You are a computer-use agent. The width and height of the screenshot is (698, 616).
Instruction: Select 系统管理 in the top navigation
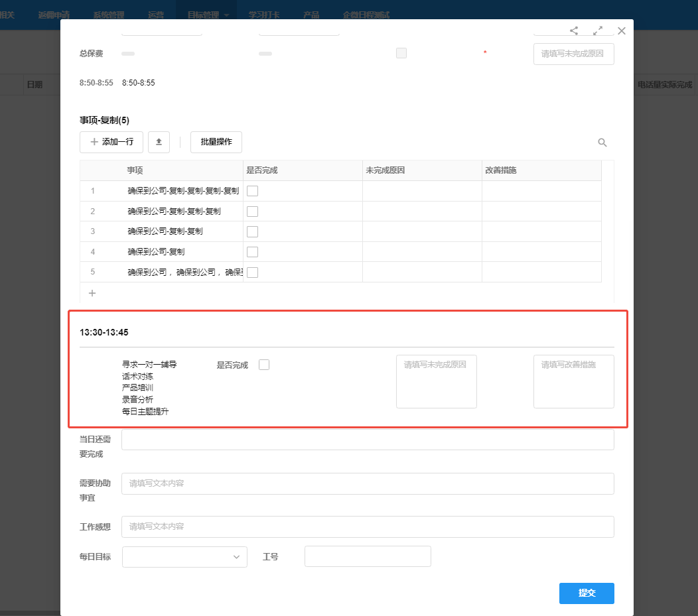tap(108, 14)
